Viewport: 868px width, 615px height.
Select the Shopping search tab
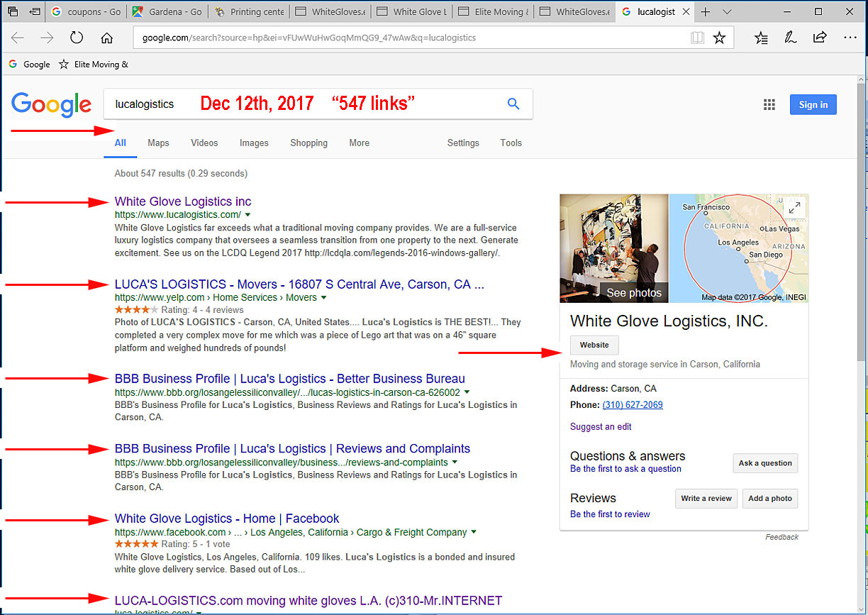pos(308,143)
